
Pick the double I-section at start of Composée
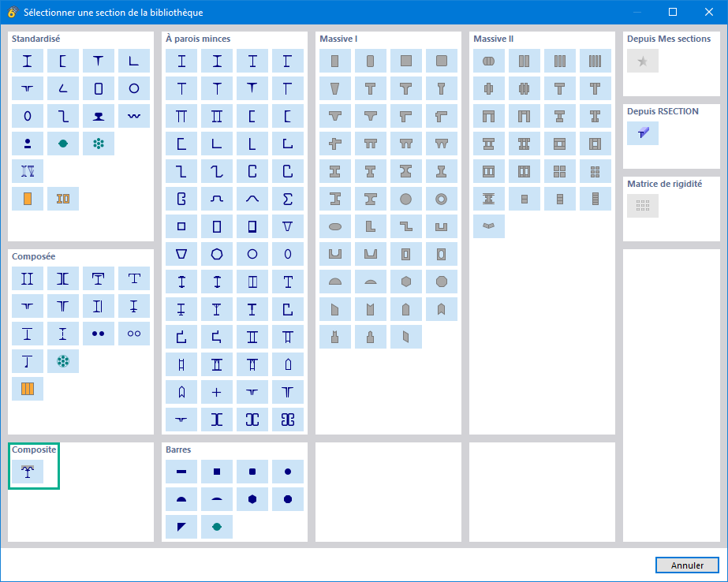28,278
